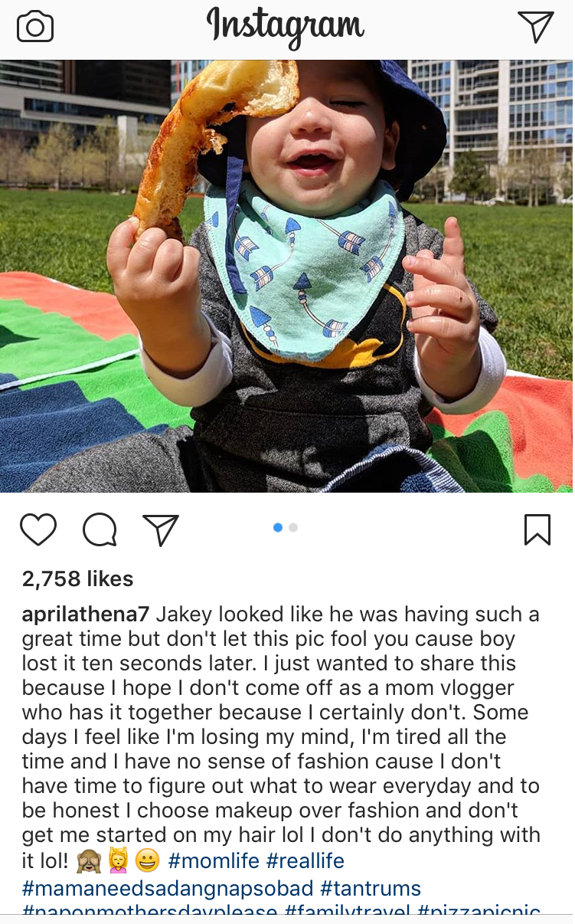Open the #tantrums hashtag
This screenshot has width=575, height=924.
click(x=371, y=888)
